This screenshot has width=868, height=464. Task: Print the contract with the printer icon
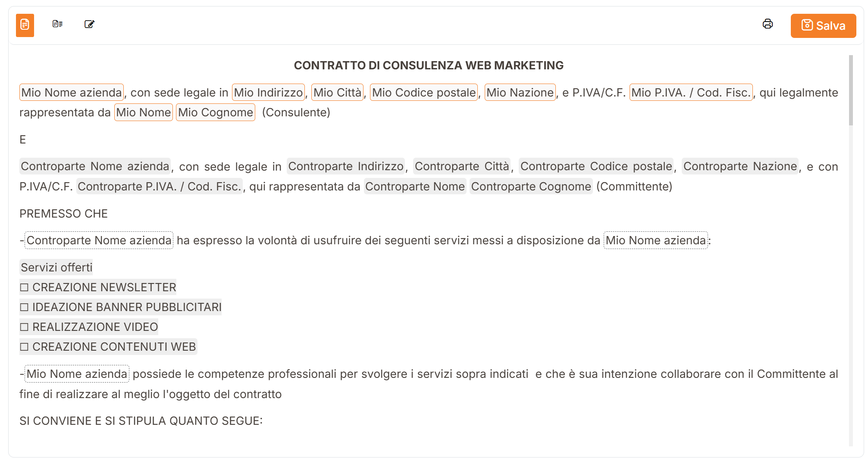click(x=768, y=24)
